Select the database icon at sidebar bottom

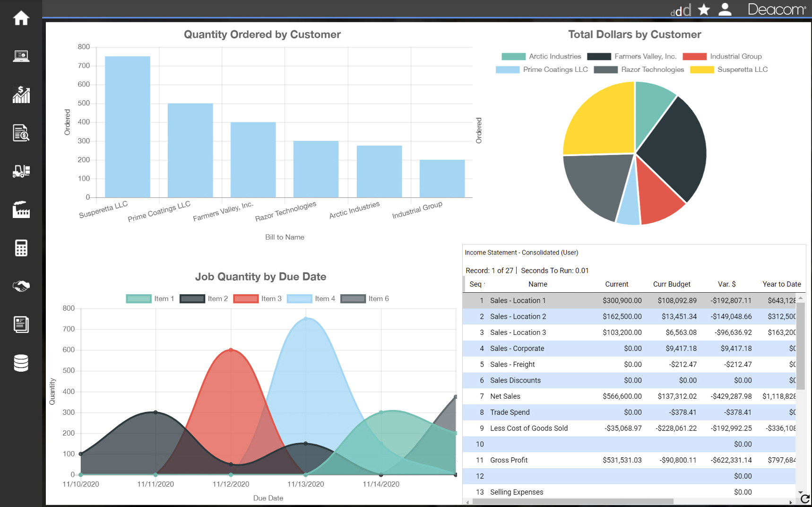click(x=21, y=362)
